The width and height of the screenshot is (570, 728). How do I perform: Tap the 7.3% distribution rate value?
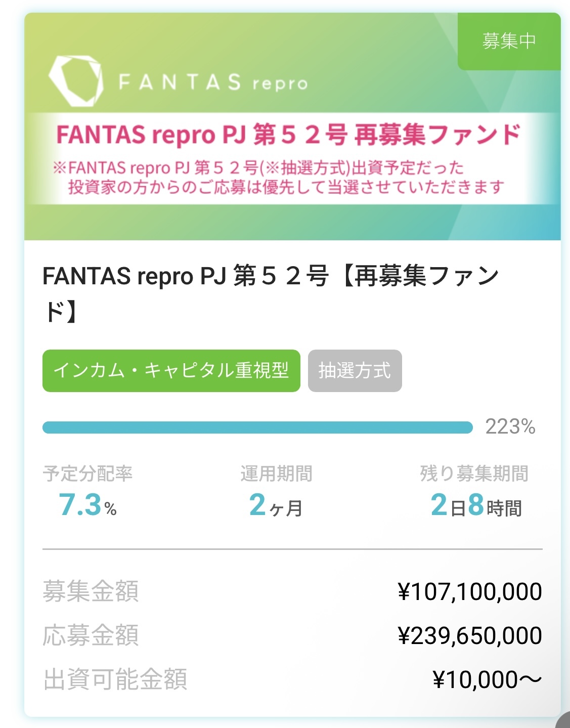click(x=87, y=505)
